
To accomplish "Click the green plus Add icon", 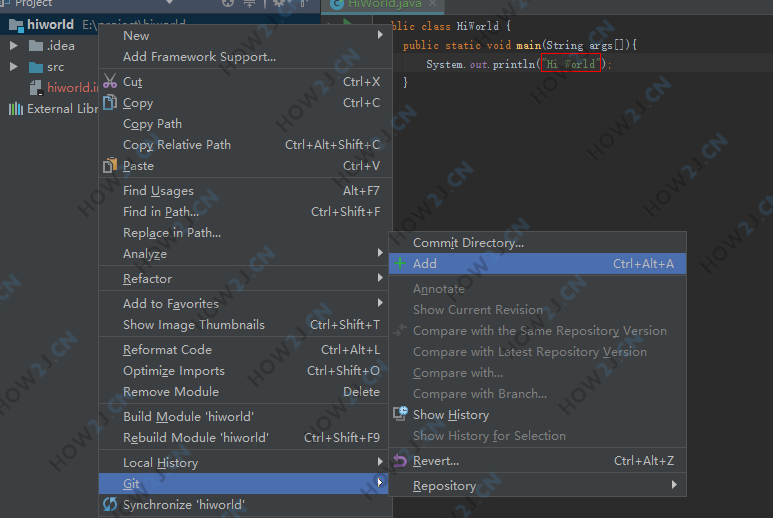I will (x=400, y=263).
